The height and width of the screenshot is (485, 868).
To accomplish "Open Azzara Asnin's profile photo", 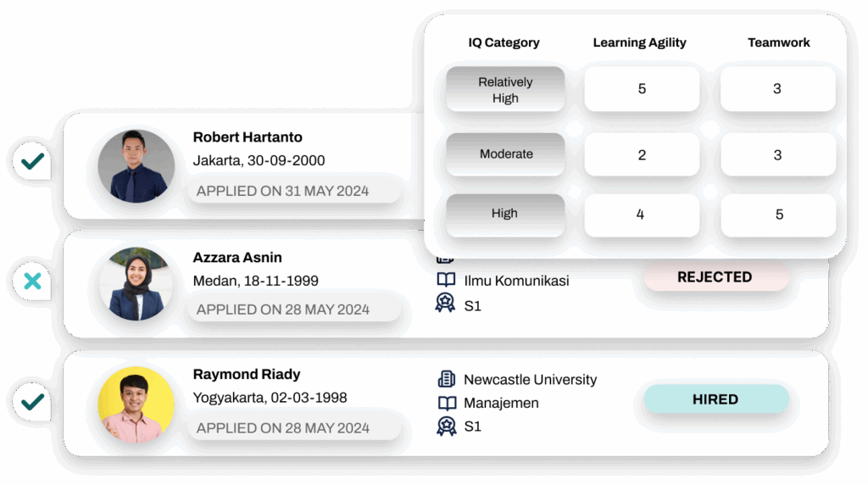I will (136, 285).
